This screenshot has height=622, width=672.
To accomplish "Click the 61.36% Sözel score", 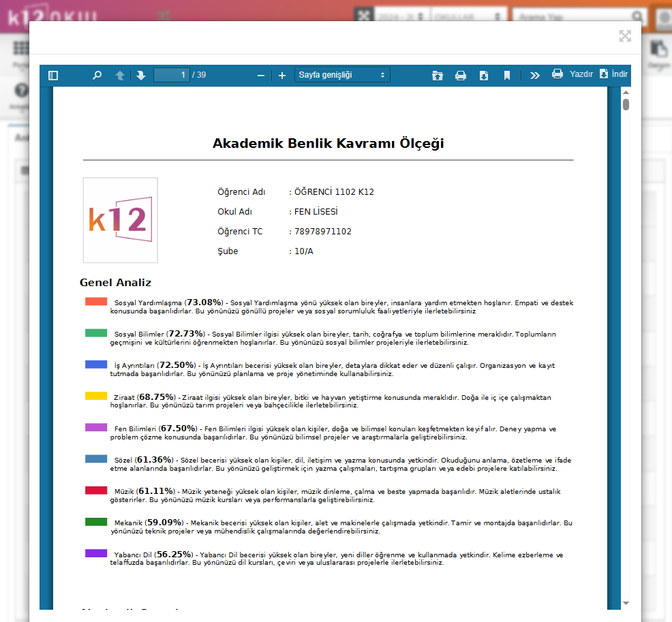I will tap(155, 460).
